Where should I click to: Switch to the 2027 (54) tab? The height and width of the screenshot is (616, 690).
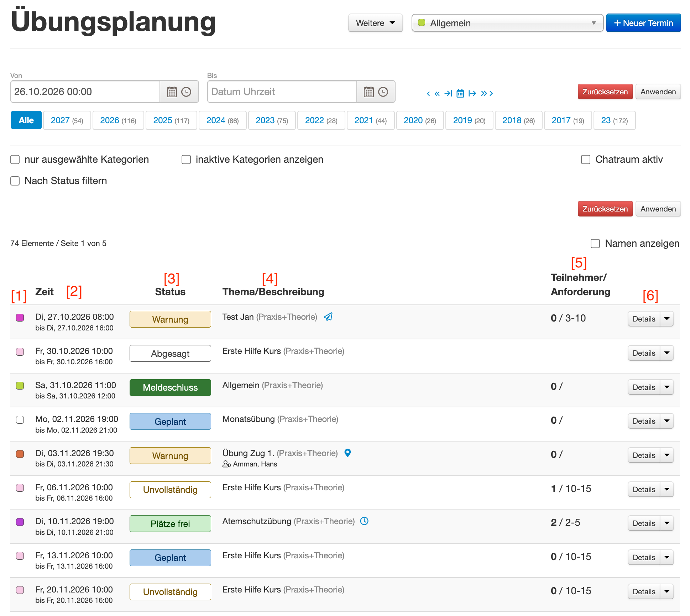(67, 120)
